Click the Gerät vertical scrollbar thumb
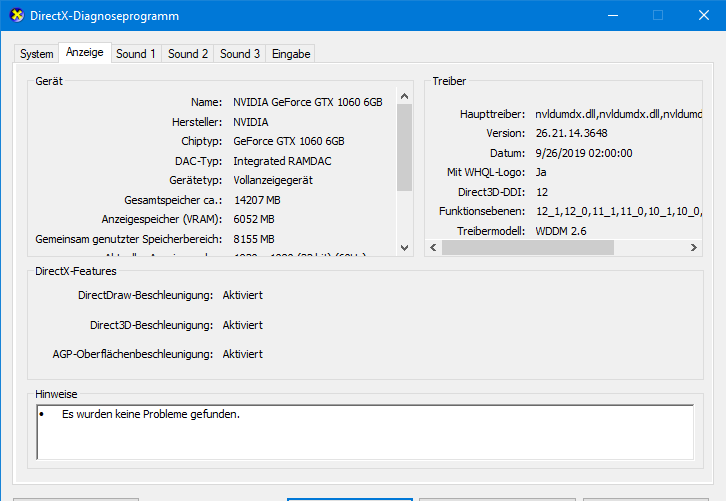 click(x=404, y=147)
